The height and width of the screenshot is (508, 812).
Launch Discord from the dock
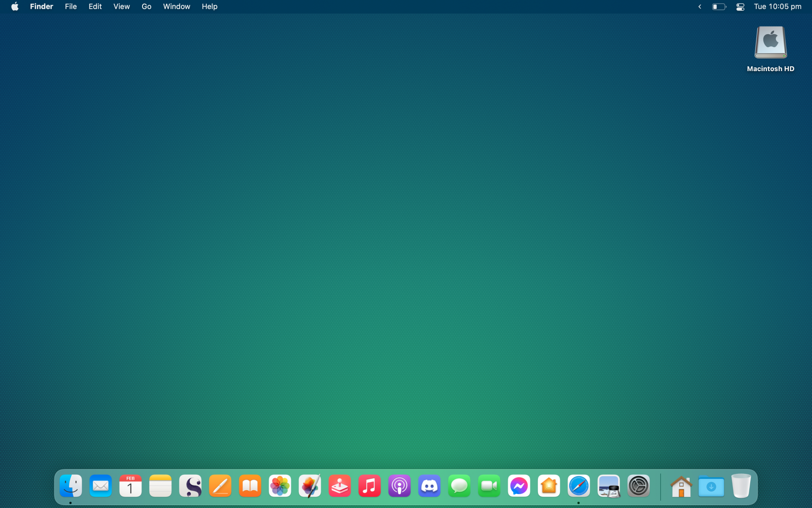(429, 486)
